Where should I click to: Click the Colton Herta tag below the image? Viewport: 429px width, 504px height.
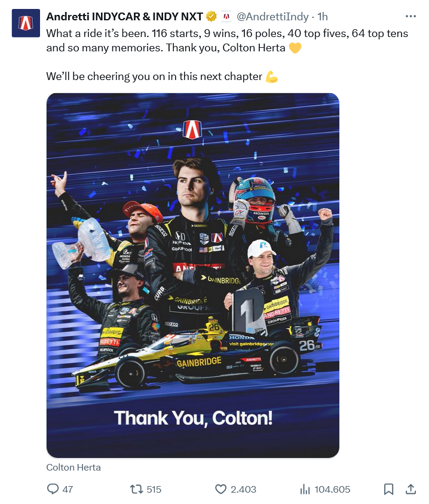click(73, 468)
